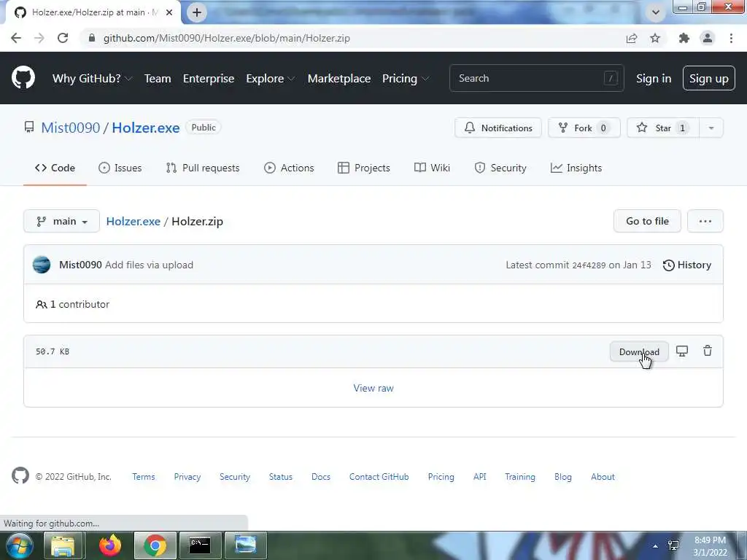747x560 pixels.
Task: Switch to the Pull requests tab
Action: pos(203,168)
